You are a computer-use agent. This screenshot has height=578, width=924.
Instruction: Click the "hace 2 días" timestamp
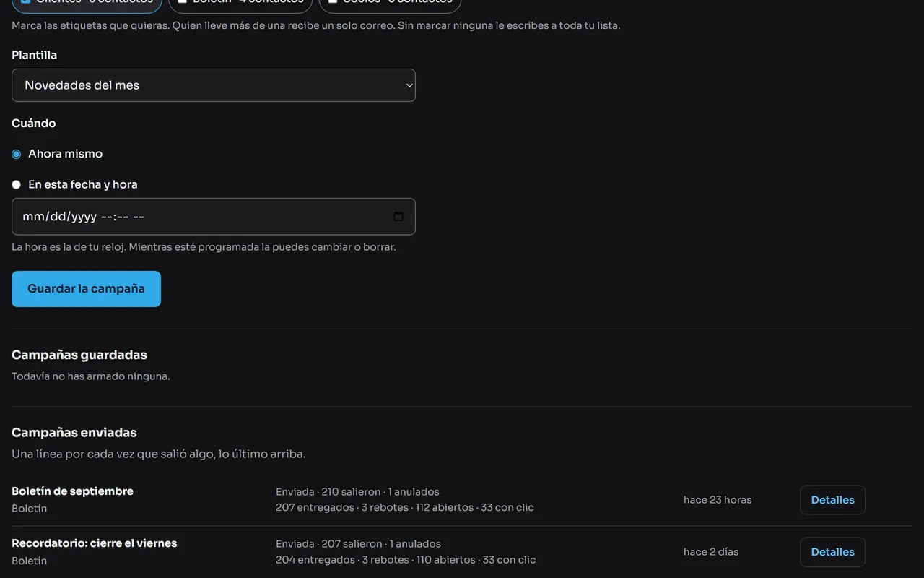[711, 552]
